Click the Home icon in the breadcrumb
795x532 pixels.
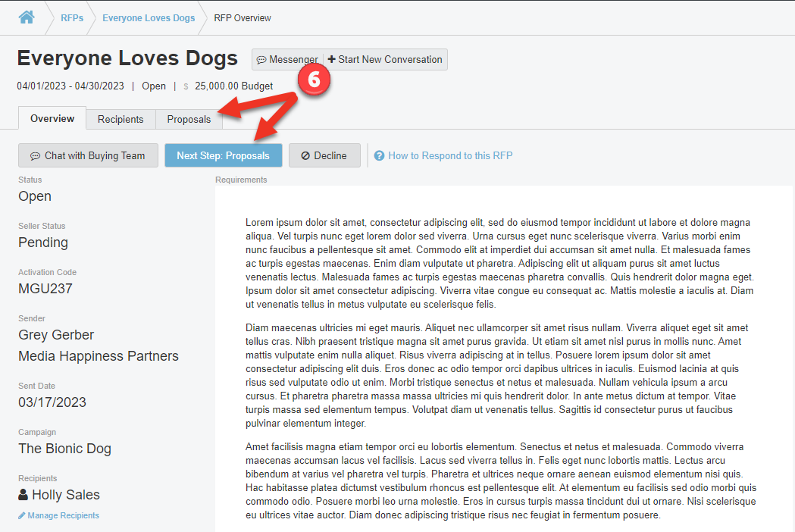(27, 17)
